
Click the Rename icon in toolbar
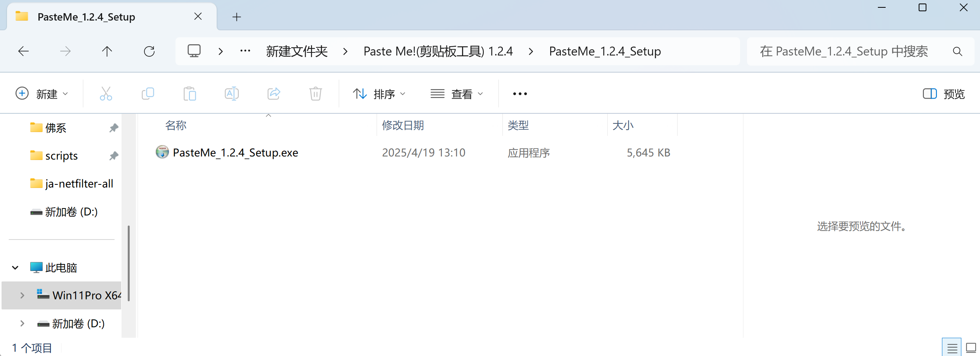[232, 94]
